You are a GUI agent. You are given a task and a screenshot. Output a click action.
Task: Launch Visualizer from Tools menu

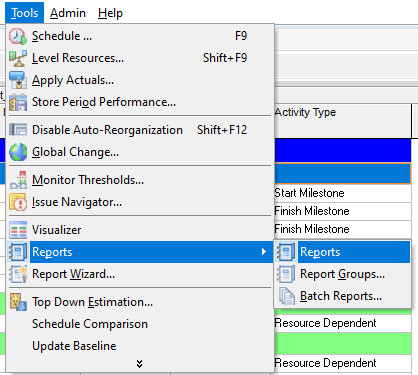coord(140,230)
